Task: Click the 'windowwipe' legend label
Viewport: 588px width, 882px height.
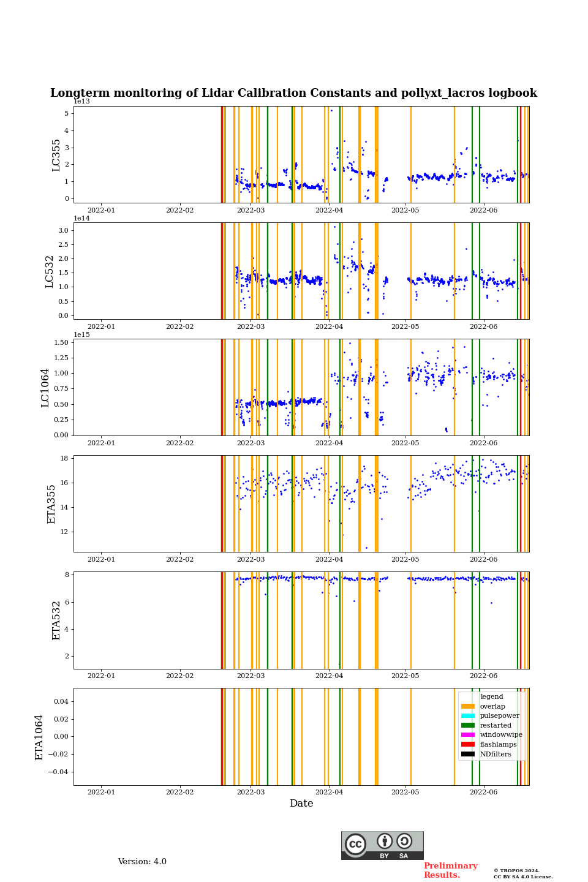Action: (x=501, y=735)
